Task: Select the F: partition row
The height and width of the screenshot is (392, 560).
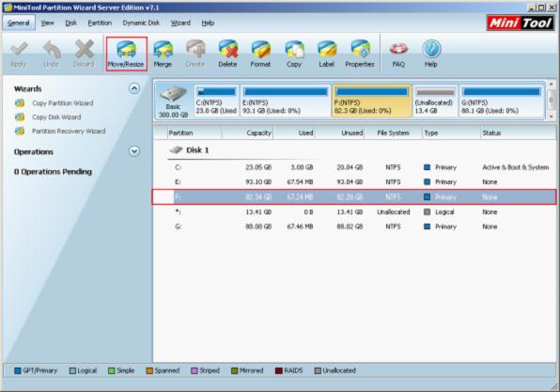Action: point(354,196)
